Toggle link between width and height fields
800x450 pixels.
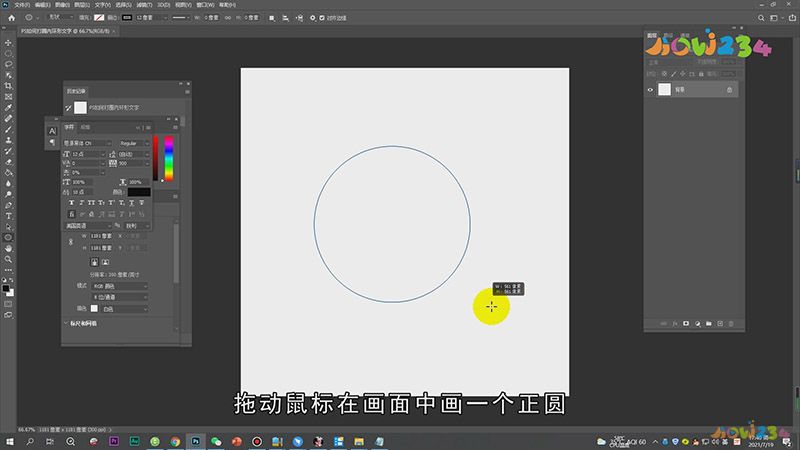point(228,18)
